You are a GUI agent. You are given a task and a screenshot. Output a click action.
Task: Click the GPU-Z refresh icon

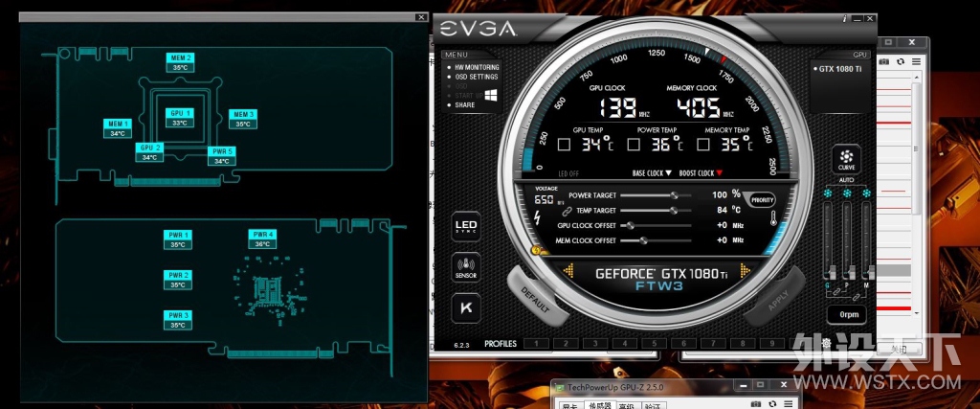pyautogui.click(x=900, y=61)
